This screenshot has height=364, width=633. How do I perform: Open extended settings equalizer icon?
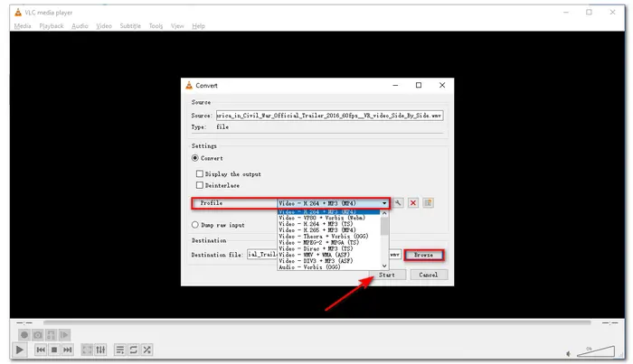click(x=100, y=350)
